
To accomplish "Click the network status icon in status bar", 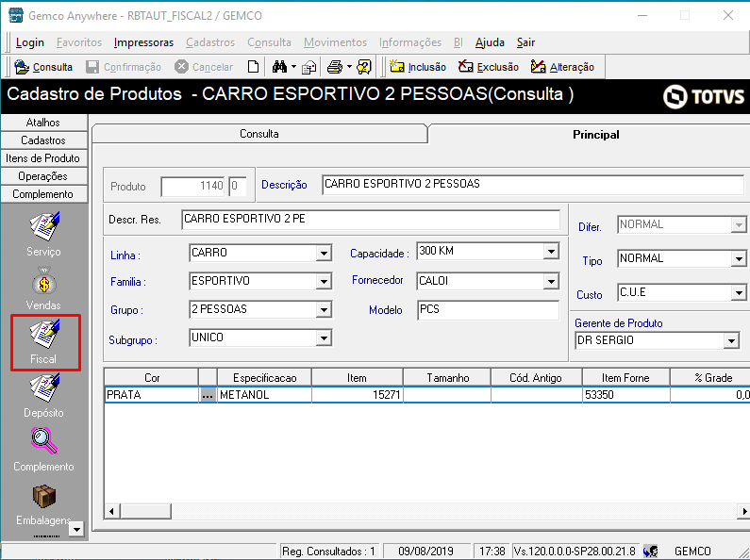I will pos(651,551).
